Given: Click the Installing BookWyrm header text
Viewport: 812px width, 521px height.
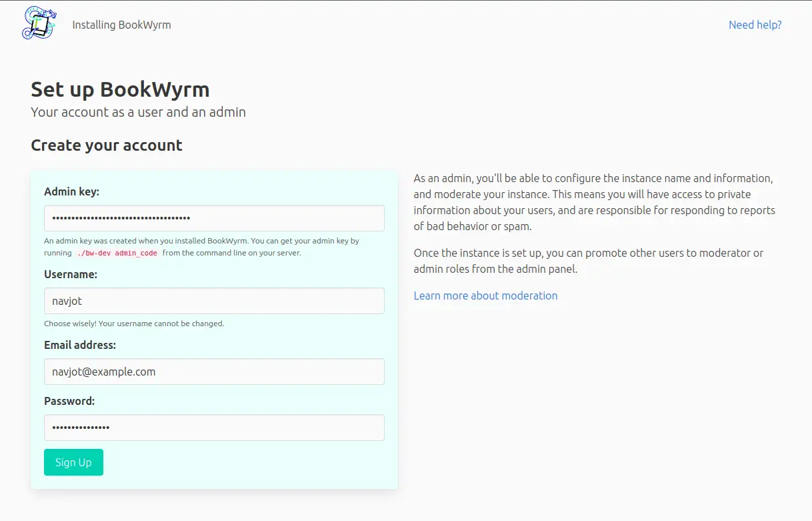Looking at the screenshot, I should coord(121,25).
